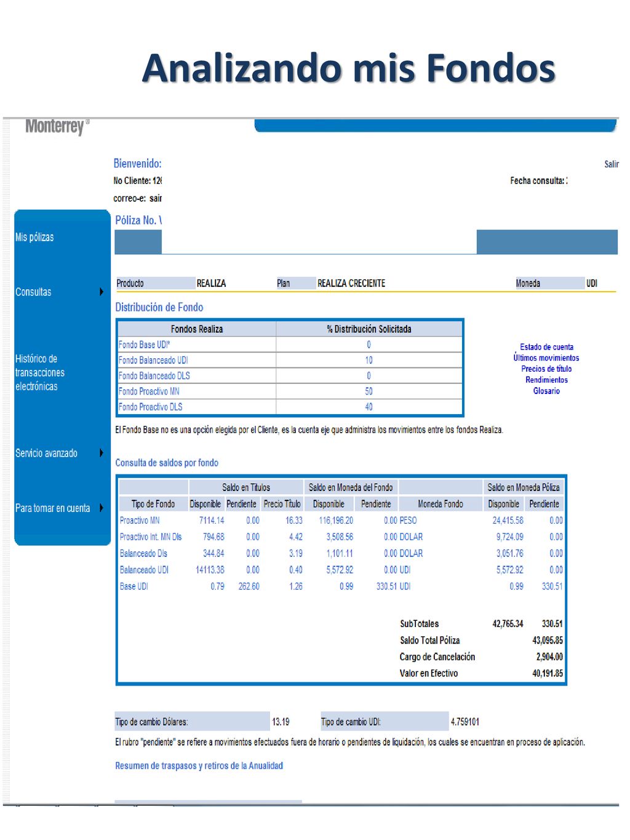Open the Estado de cuenta link
The image size is (630, 840).
coord(546,347)
